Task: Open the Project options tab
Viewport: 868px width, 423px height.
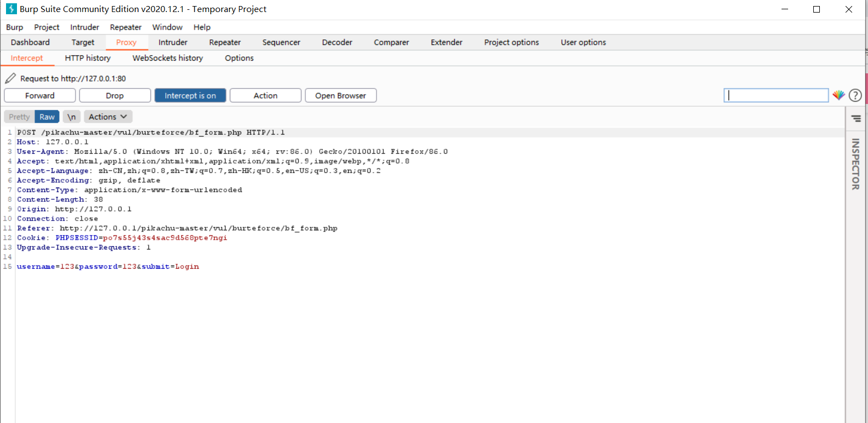Action: (511, 42)
